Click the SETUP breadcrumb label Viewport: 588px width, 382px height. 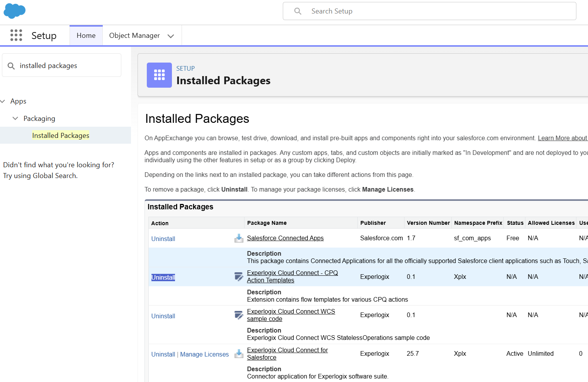pyautogui.click(x=185, y=68)
